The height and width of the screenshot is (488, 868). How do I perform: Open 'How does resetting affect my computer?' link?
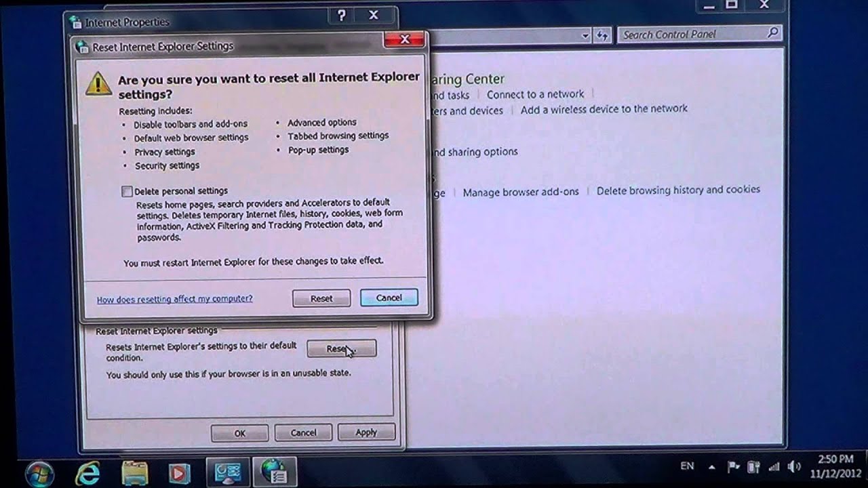(174, 299)
